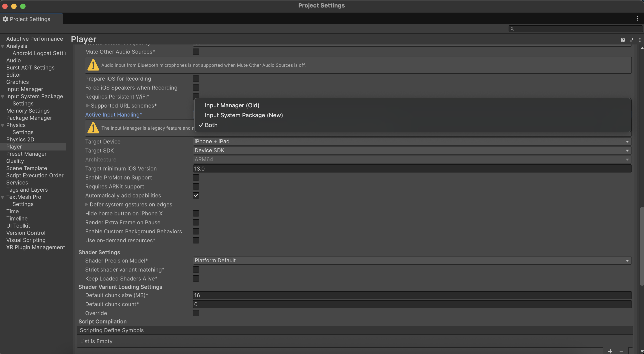This screenshot has height=354, width=644.
Task: Click the gear icon on the Project Settings tab
Action: pyautogui.click(x=5, y=19)
